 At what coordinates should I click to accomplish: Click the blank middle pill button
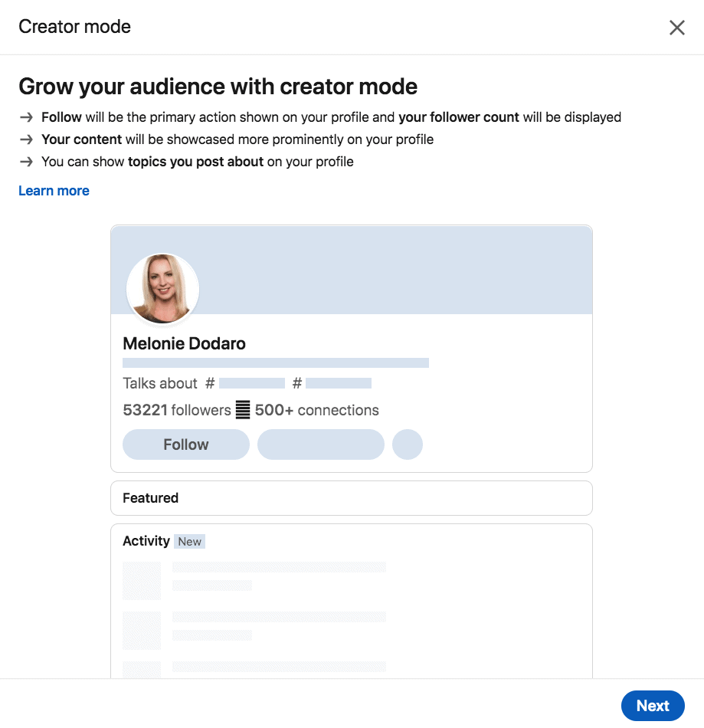pos(321,444)
